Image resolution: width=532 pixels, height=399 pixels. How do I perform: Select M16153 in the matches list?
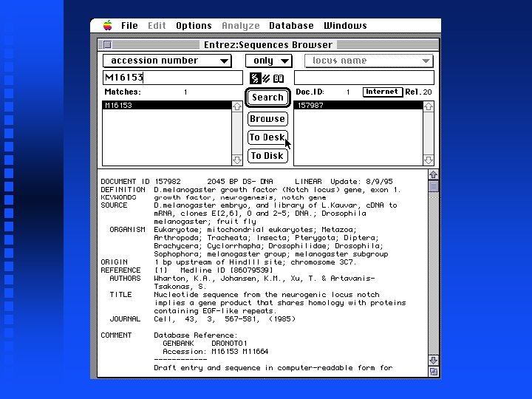(x=167, y=105)
